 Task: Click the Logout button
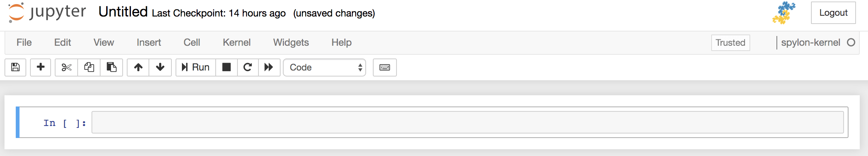833,13
